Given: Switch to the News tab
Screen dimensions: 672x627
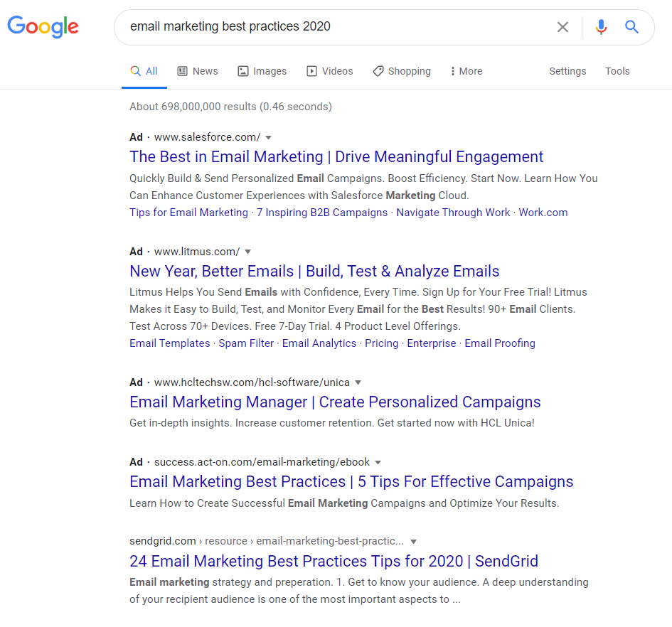Looking at the screenshot, I should (x=197, y=71).
